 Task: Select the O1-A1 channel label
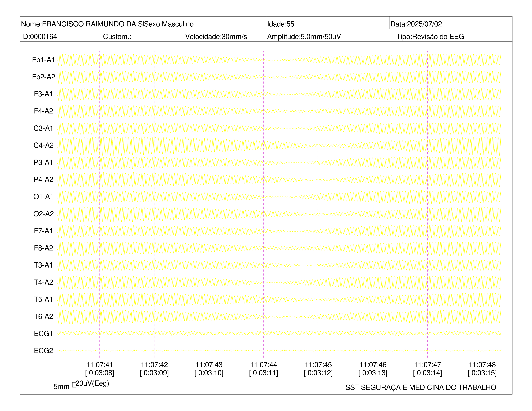point(43,196)
